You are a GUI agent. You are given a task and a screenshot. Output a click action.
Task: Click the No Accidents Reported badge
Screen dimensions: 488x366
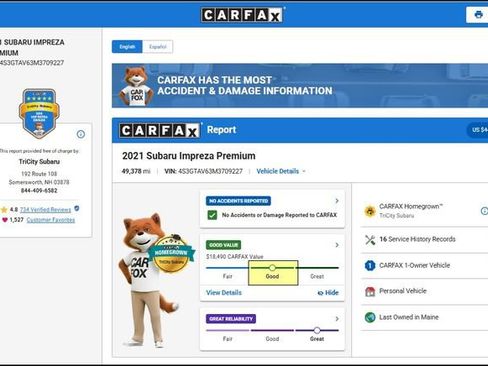click(x=238, y=201)
